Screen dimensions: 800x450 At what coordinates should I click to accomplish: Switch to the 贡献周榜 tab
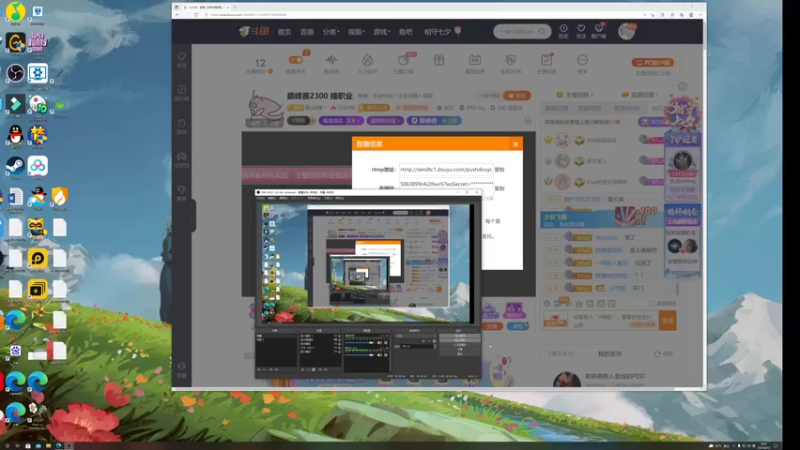589,108
